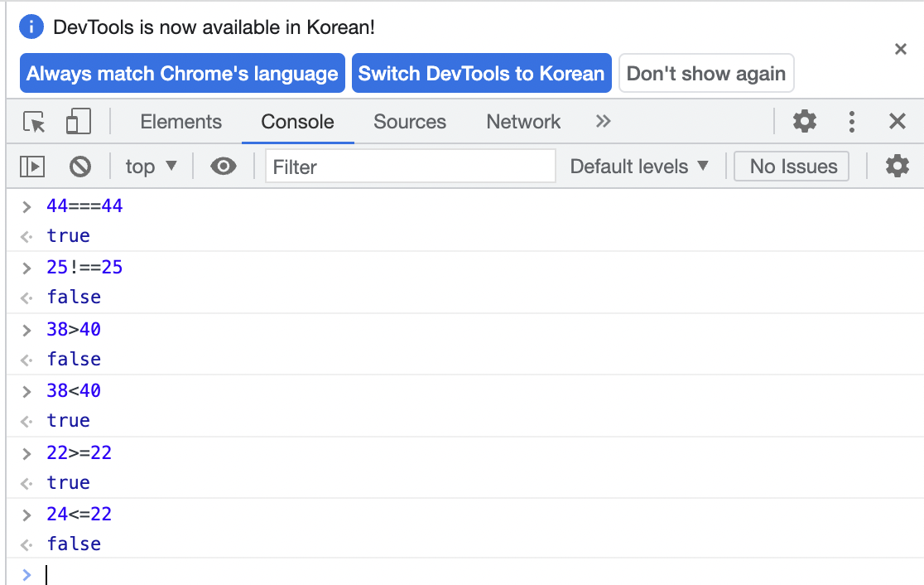This screenshot has height=585, width=924.
Task: Open the Network tab
Action: [523, 122]
